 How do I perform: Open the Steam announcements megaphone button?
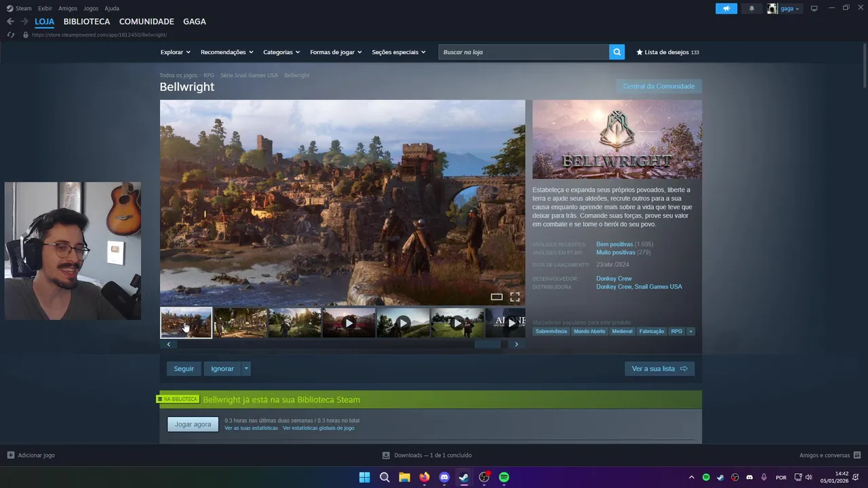click(726, 9)
